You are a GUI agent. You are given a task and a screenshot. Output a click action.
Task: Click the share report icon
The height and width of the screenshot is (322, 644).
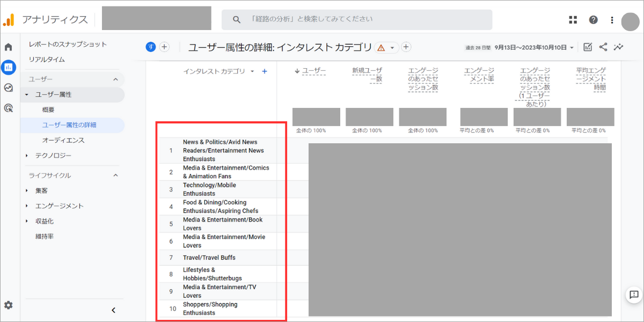(603, 47)
